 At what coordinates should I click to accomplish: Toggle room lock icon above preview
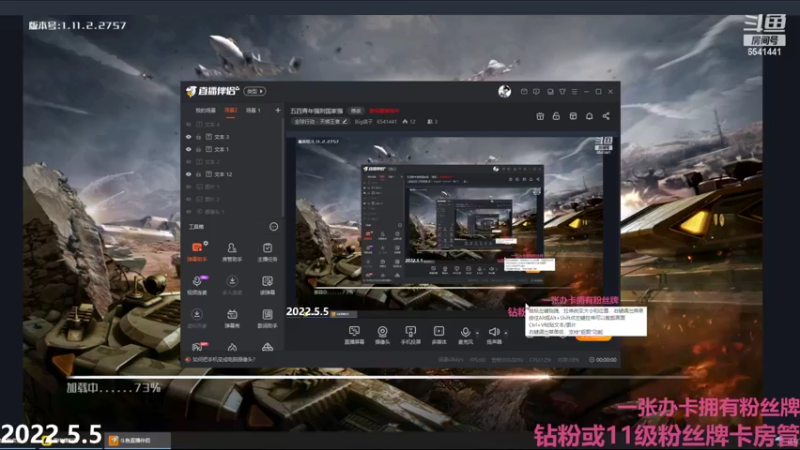556,116
